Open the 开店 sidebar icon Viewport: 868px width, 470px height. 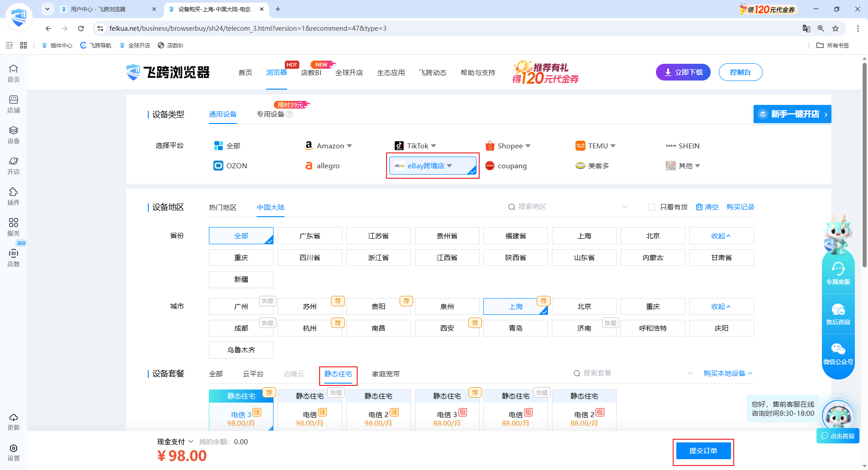click(14, 166)
